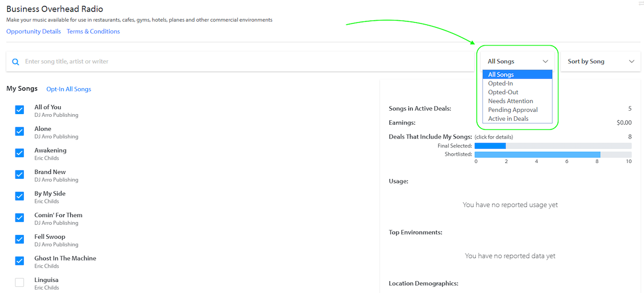Toggle the Brand New song checkbox
The width and height of the screenshot is (644, 293).
(19, 174)
